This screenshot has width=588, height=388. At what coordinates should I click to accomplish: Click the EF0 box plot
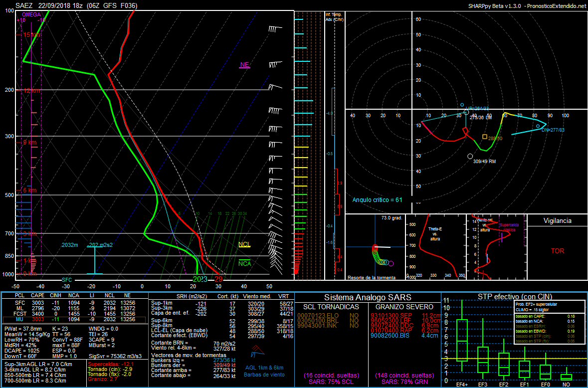546,366
